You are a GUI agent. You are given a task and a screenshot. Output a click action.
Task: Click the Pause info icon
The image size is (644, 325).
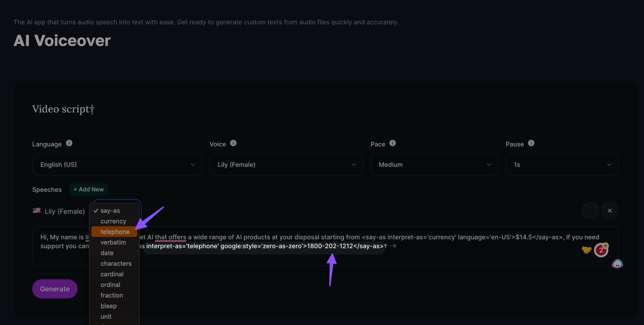[x=531, y=143]
